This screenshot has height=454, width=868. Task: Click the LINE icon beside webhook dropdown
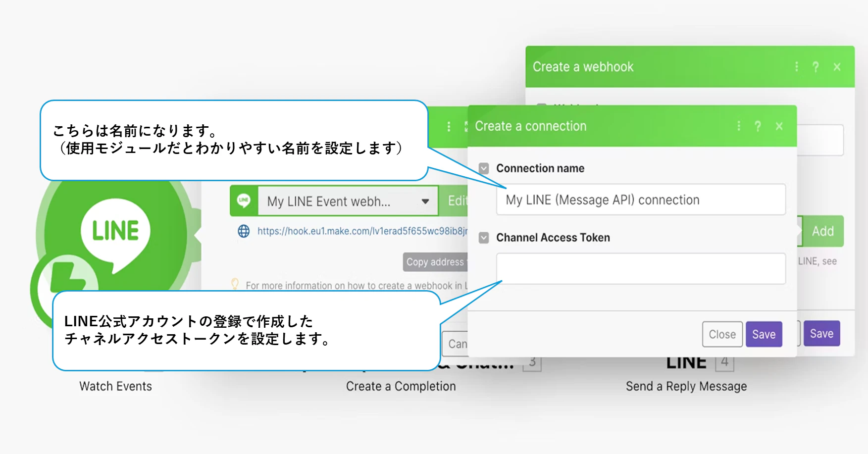click(x=244, y=201)
